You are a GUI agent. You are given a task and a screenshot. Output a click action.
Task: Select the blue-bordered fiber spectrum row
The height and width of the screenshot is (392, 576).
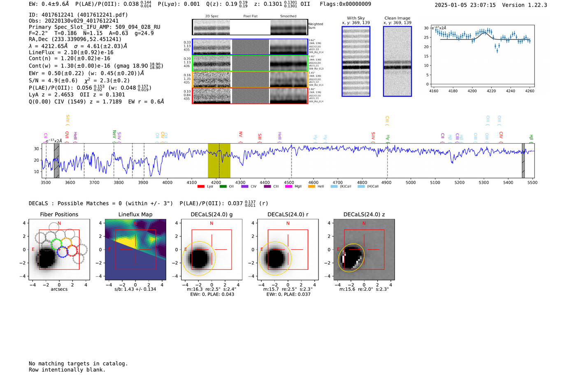250,47
